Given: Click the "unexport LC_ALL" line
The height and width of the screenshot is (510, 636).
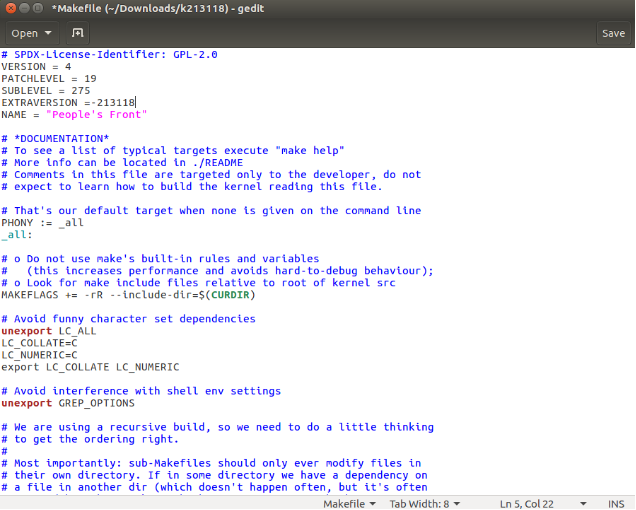Looking at the screenshot, I should 49,331.
